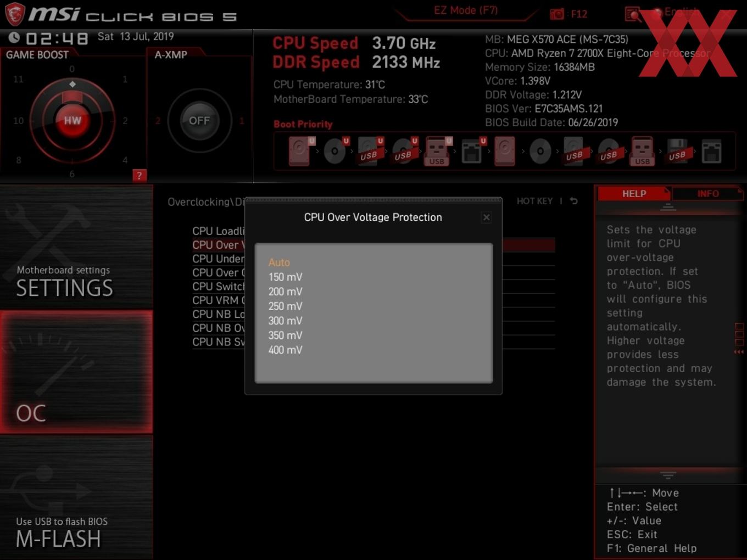Click the 02:48 clock display
The width and height of the screenshot is (747, 560).
pyautogui.click(x=57, y=38)
